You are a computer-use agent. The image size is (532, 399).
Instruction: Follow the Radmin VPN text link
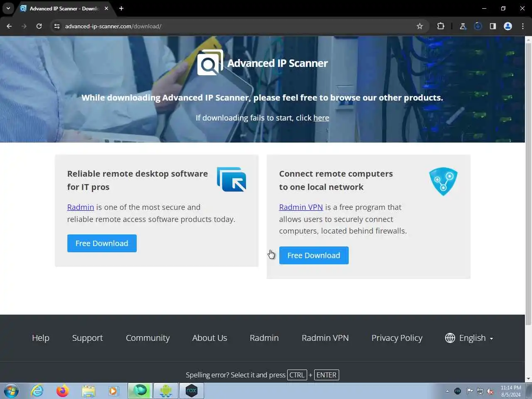tap(301, 207)
